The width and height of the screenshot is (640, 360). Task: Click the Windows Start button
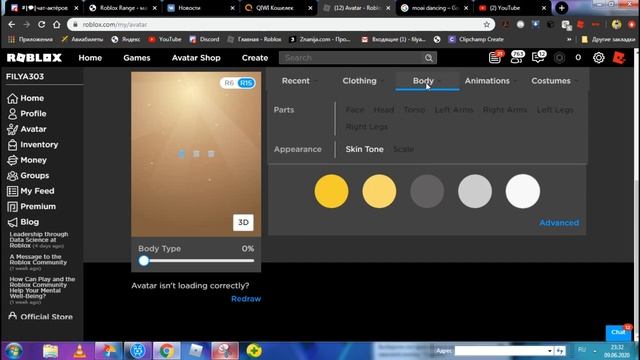point(14,351)
